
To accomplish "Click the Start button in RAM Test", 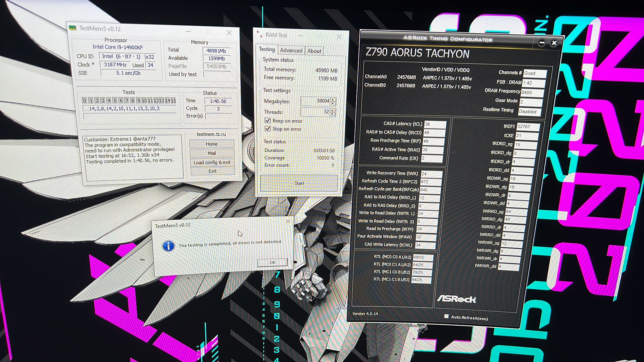I will click(x=299, y=183).
